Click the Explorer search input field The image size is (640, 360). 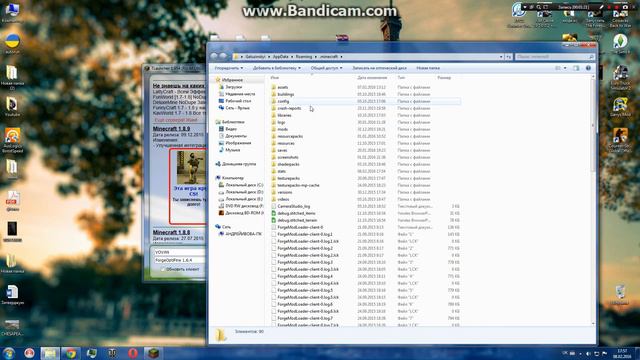tap(554, 57)
